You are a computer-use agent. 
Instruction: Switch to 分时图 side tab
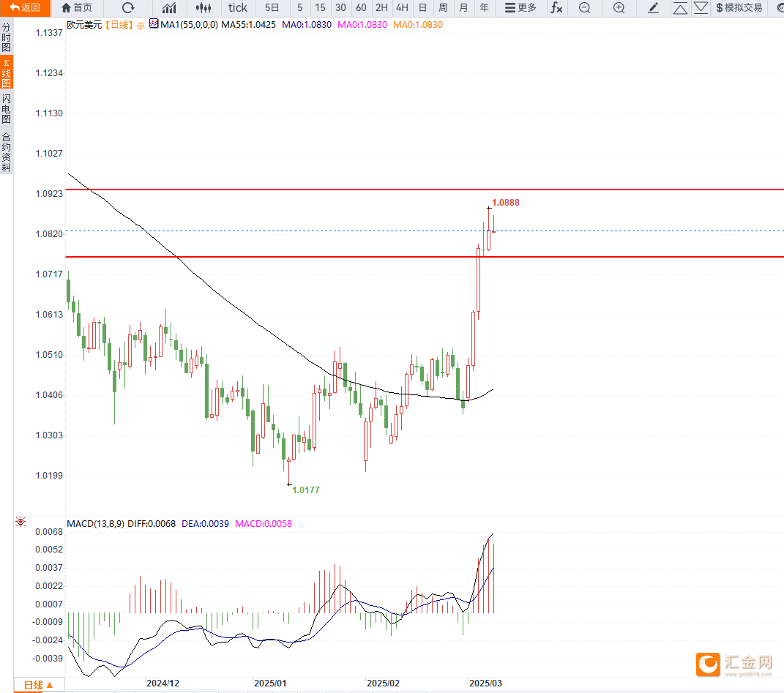6,37
